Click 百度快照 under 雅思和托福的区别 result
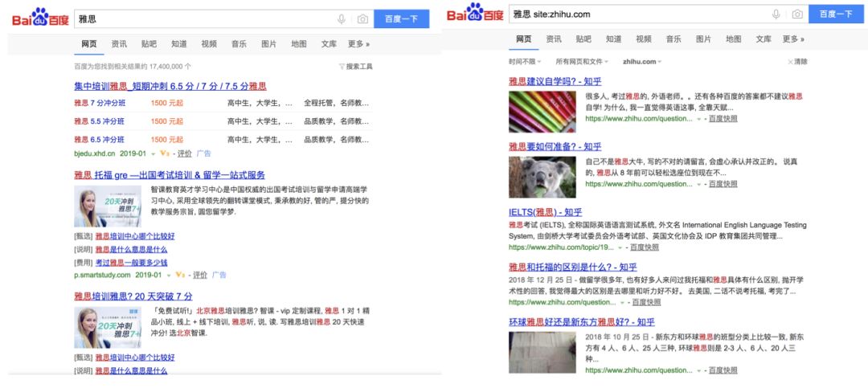The width and height of the screenshot is (868, 388). coord(646,302)
